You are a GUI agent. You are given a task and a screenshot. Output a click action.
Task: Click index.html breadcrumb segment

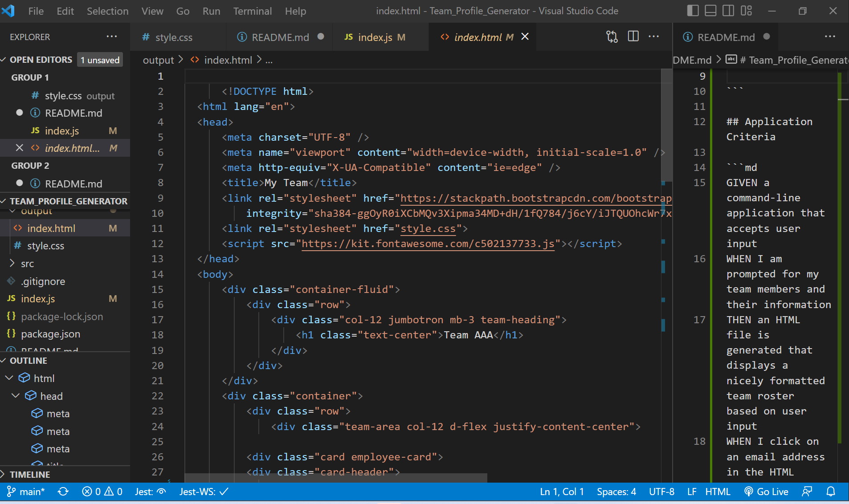coord(228,60)
